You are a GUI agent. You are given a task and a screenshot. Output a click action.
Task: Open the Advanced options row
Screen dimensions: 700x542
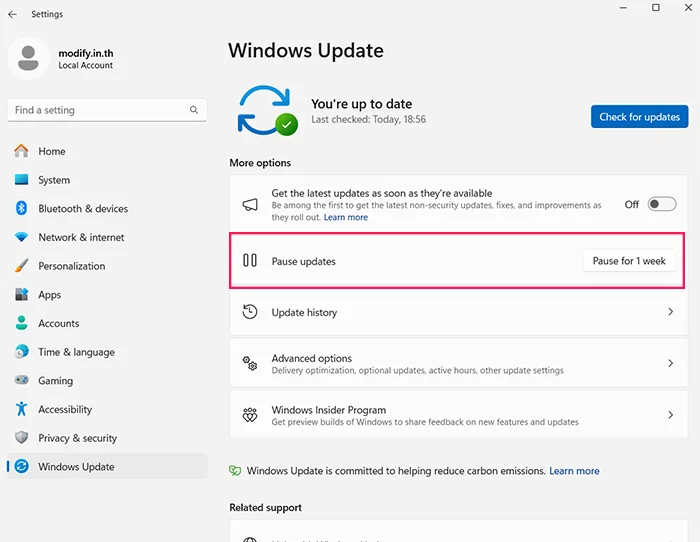coord(458,363)
